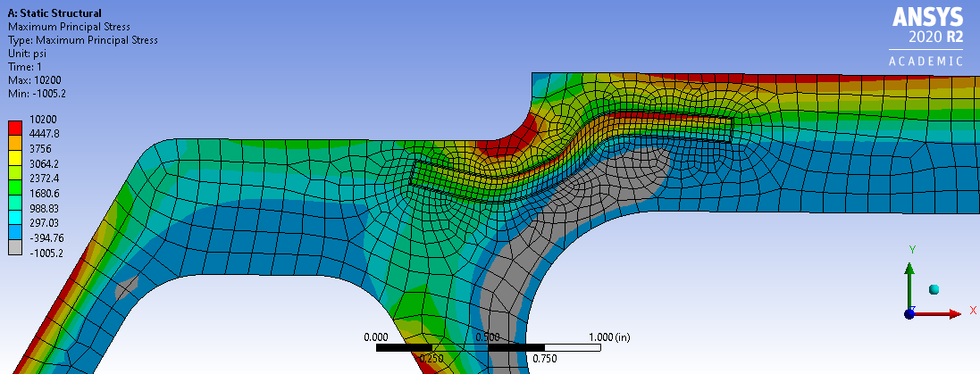
Task: Click the scale ruler label 0.750
Action: tap(544, 359)
